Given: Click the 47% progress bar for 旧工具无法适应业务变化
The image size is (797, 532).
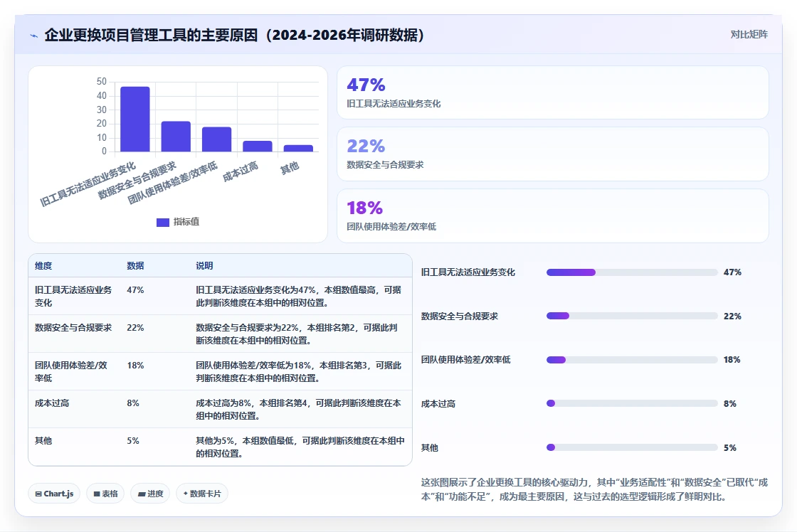Looking at the screenshot, I should 632,272.
